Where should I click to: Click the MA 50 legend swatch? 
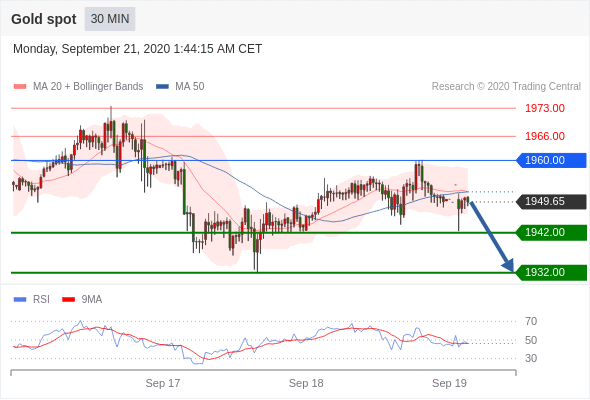pos(162,87)
